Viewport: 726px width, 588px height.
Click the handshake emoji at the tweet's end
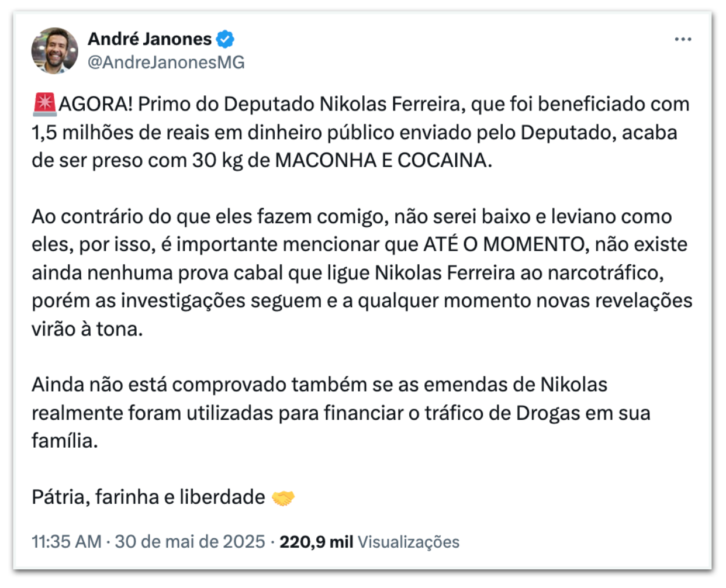284,498
